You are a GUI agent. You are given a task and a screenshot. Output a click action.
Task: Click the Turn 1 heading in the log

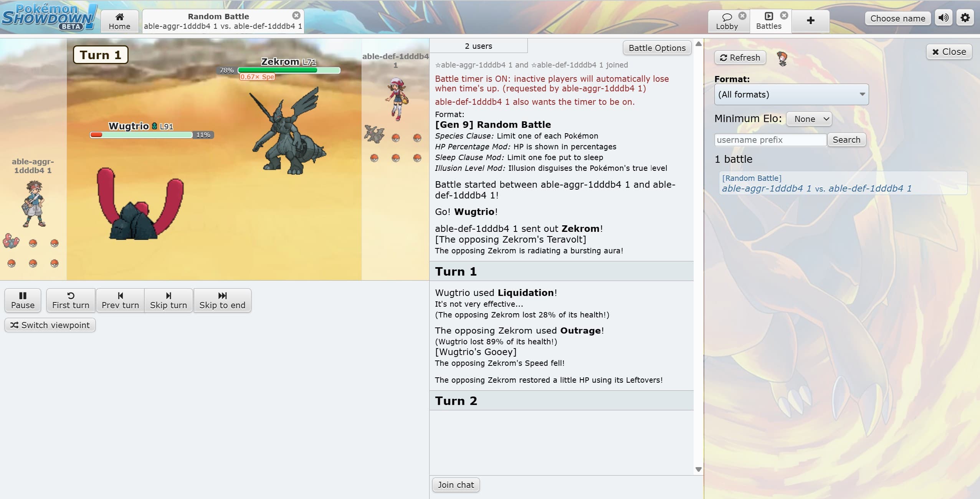[456, 271]
